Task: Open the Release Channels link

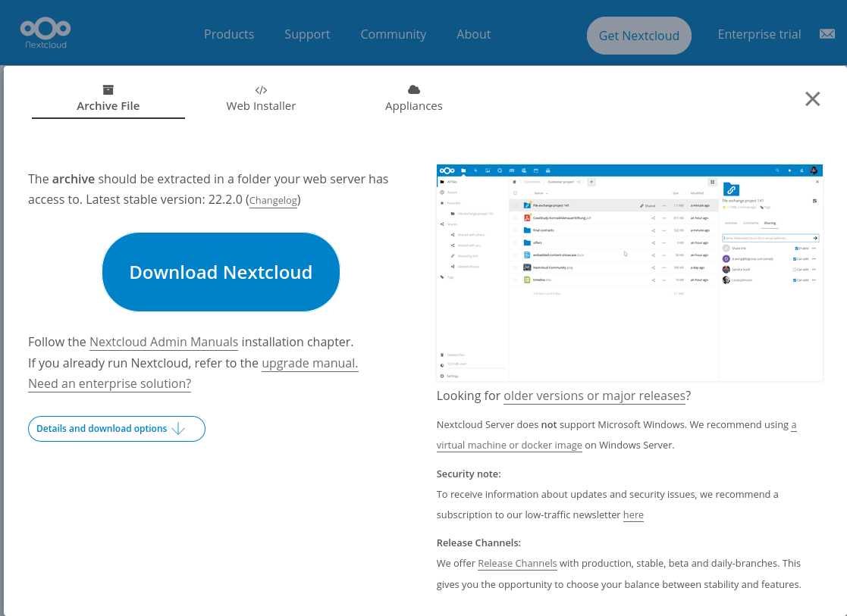Action: tap(517, 563)
